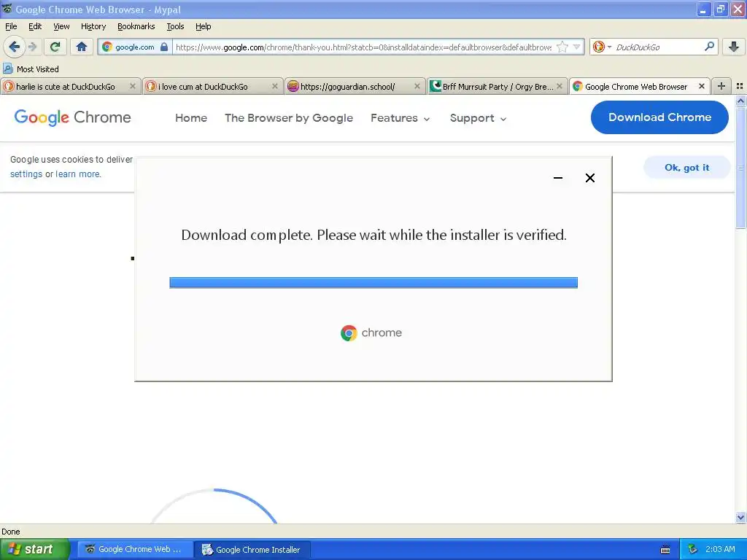Click the URL address field
The image size is (747, 560).
pyautogui.click(x=363, y=47)
